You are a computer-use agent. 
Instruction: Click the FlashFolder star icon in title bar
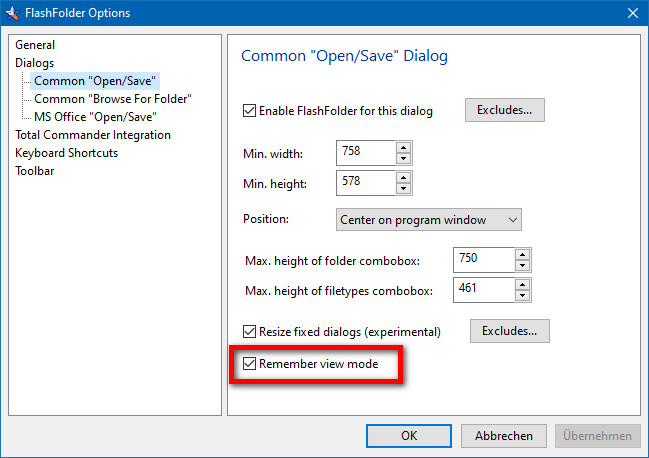[12, 13]
